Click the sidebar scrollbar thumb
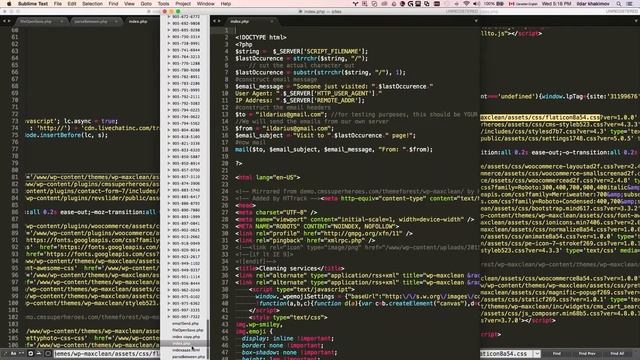The height and width of the screenshot is (360, 640). (208, 339)
